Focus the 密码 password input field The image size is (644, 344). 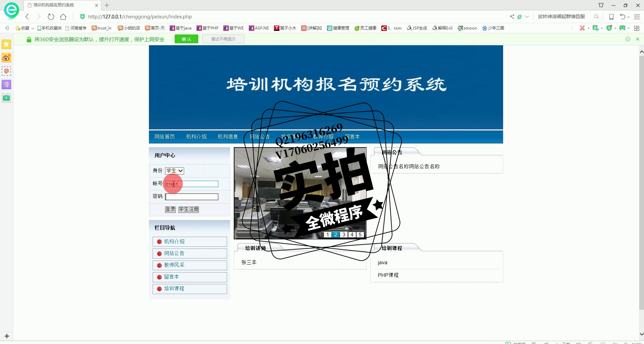click(x=192, y=197)
